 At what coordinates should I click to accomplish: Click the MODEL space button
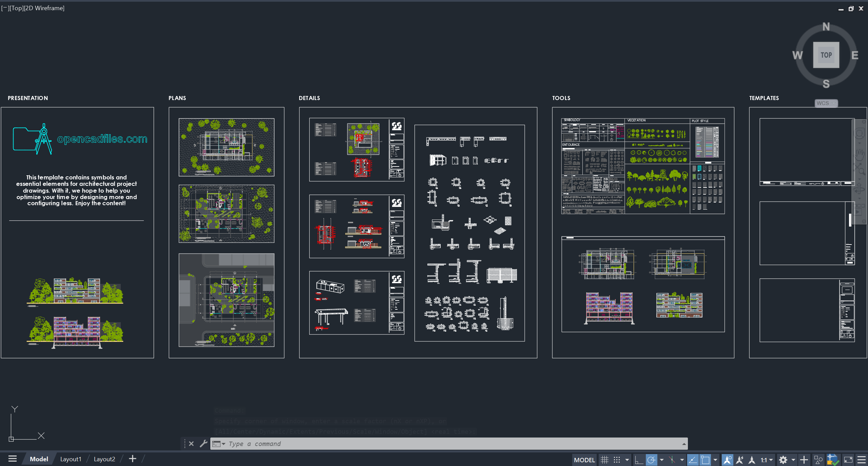tap(584, 460)
